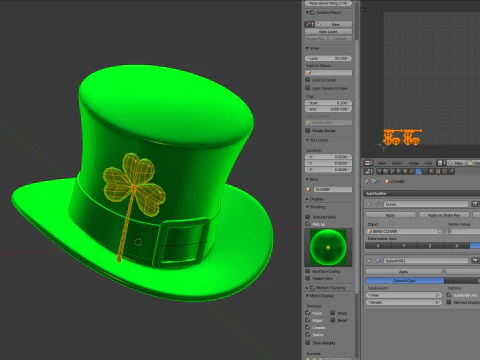The height and width of the screenshot is (360, 480).
Task: Enable the Hidden Wire checkbox
Action: point(308,278)
